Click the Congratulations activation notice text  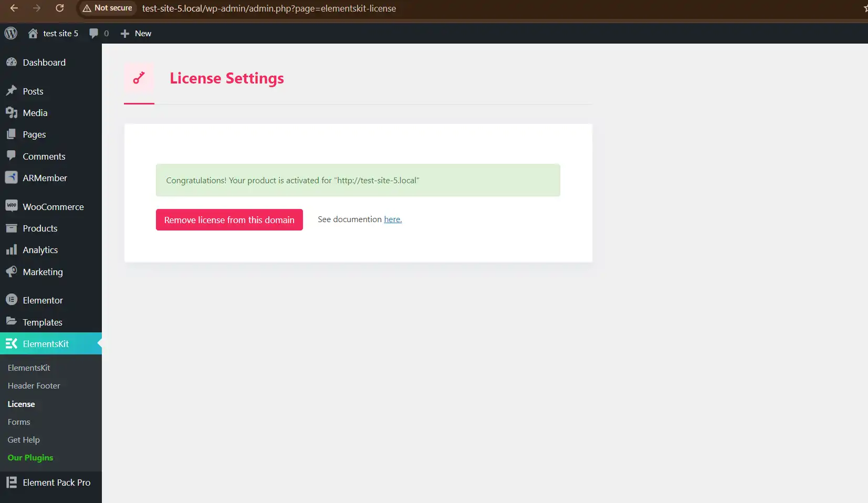pos(292,181)
